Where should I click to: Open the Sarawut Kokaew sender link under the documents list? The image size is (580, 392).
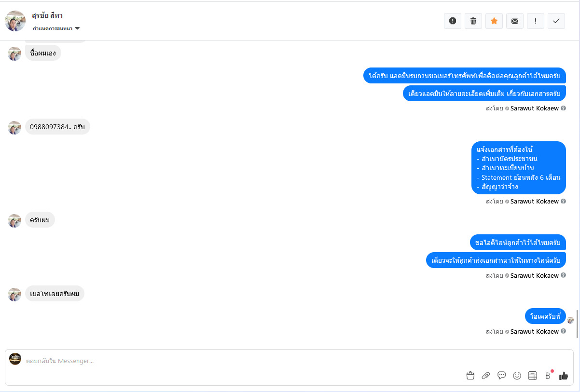(x=534, y=201)
